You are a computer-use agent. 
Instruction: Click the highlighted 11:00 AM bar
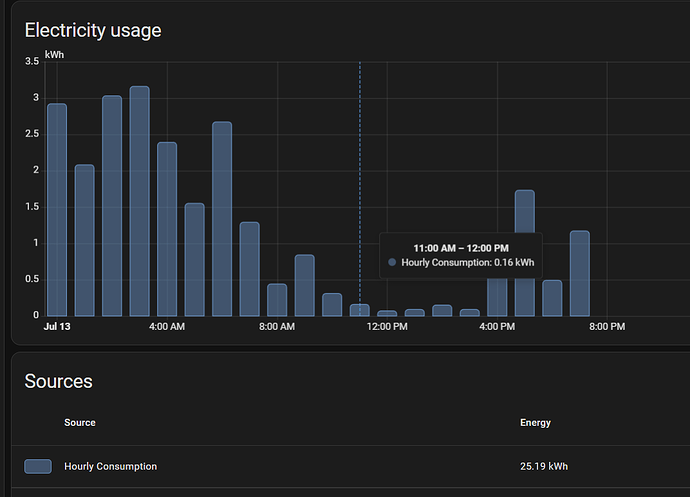click(360, 310)
